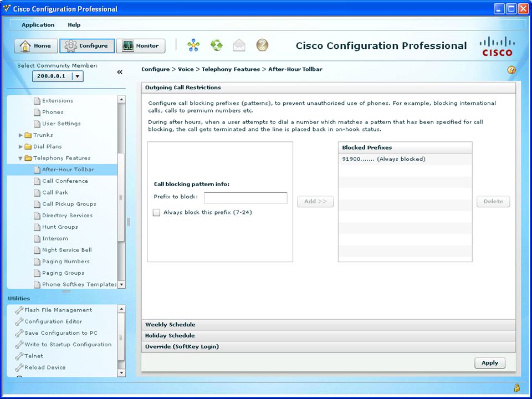Click the Cisco logo

497,46
